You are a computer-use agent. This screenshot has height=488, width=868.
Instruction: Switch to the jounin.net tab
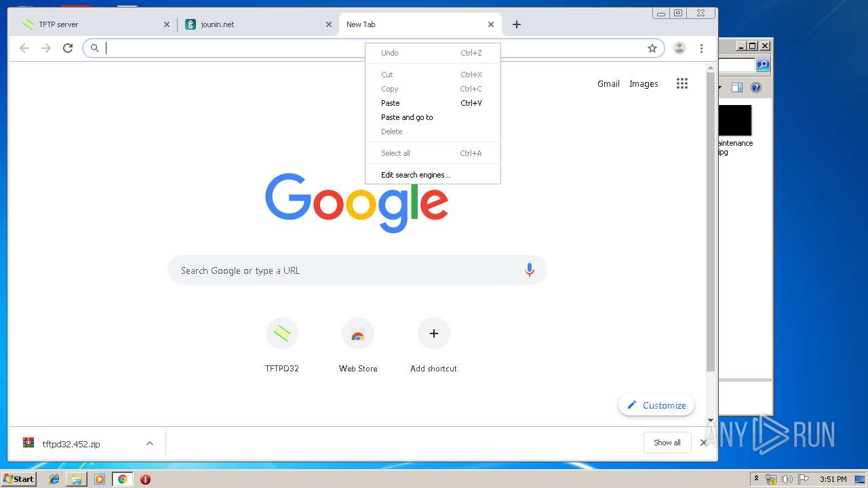(258, 24)
